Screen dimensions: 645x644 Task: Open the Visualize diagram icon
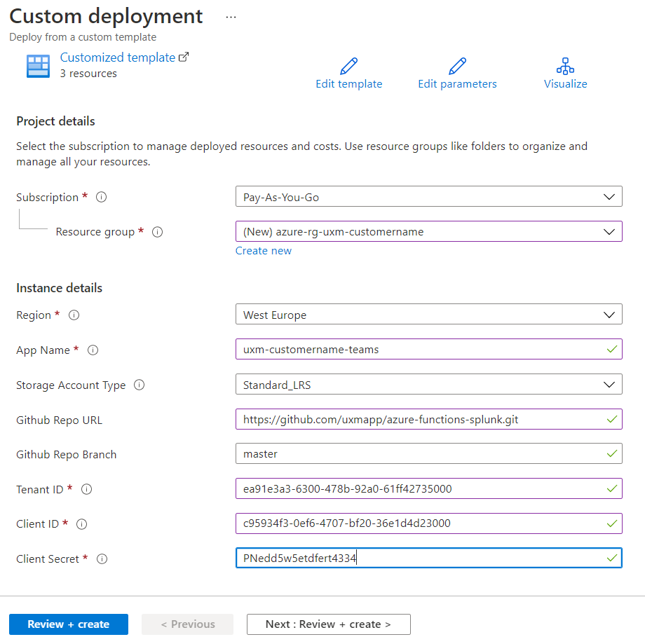point(565,67)
